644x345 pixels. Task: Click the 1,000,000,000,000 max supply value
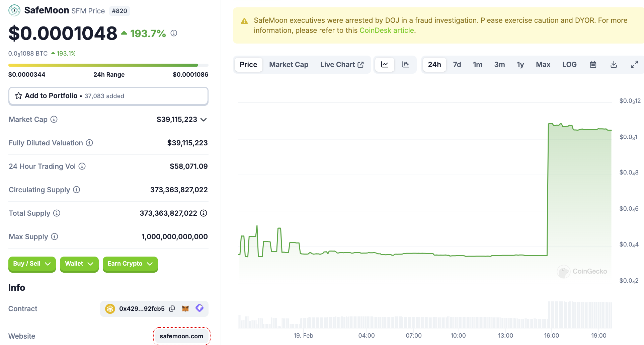point(175,237)
